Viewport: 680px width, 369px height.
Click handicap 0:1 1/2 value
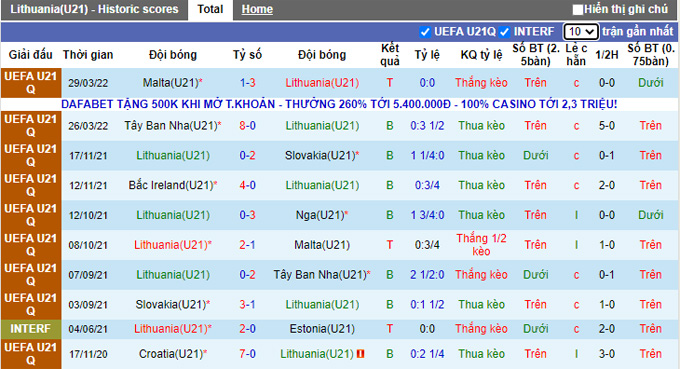point(427,304)
